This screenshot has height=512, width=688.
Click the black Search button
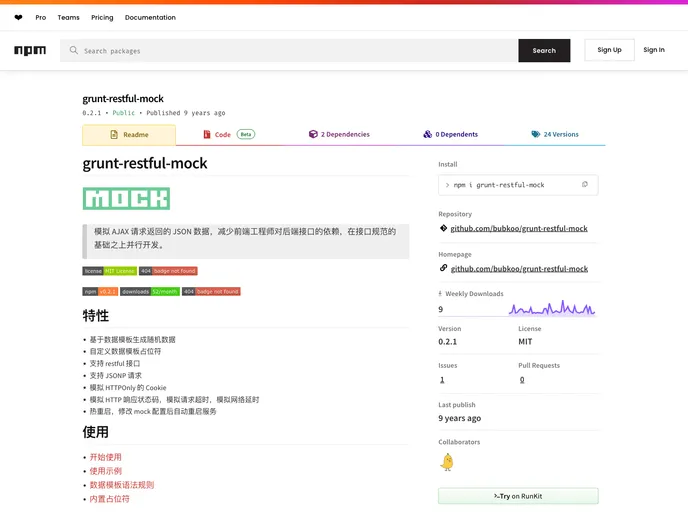tap(544, 50)
